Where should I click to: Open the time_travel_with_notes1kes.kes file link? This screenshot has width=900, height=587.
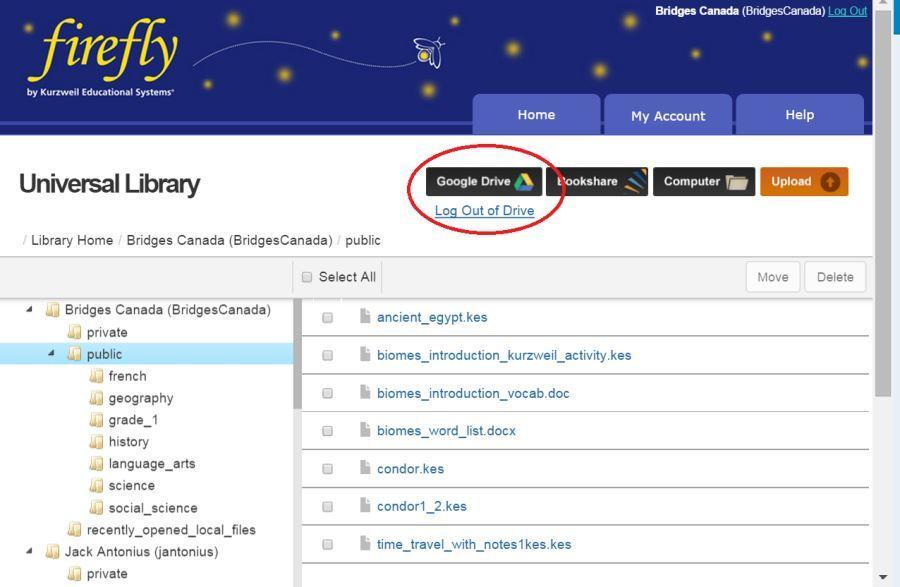pyautogui.click(x=474, y=545)
